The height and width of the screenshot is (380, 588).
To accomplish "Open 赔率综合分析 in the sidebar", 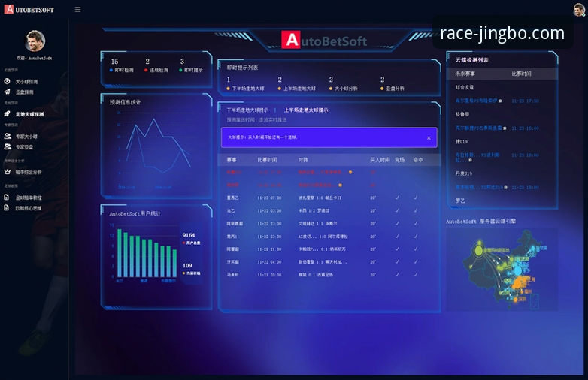I will [29, 172].
